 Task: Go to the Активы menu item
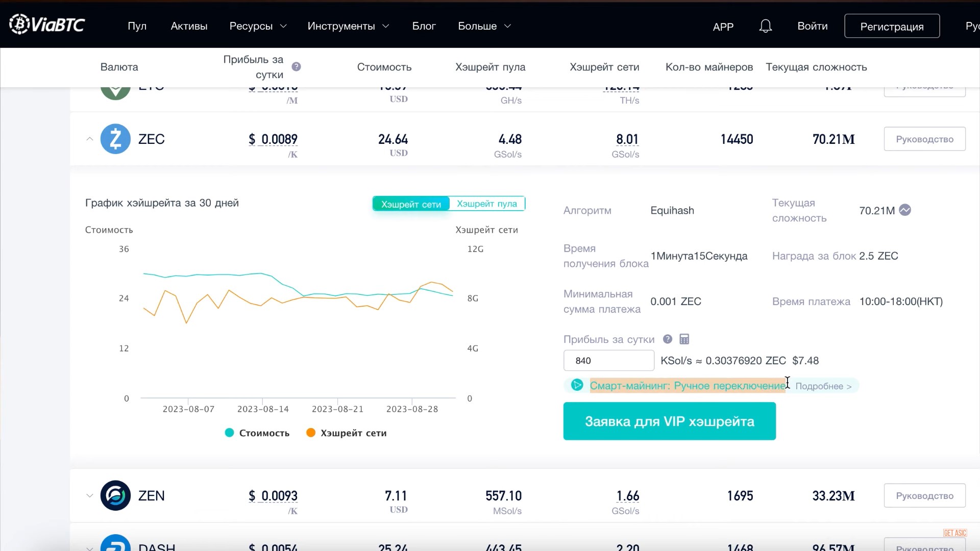coord(189,26)
